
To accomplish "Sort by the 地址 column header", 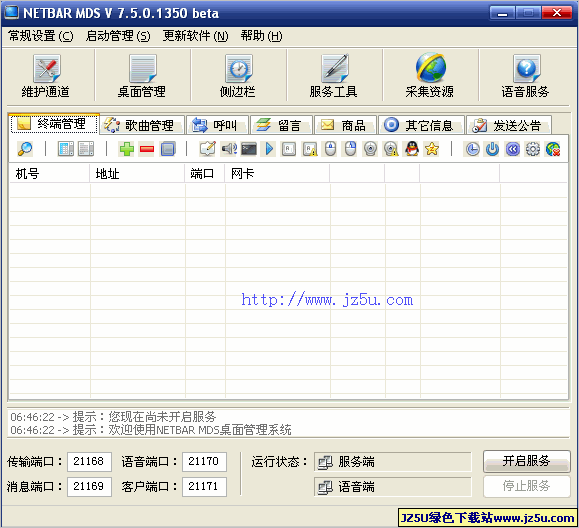I will [x=137, y=174].
